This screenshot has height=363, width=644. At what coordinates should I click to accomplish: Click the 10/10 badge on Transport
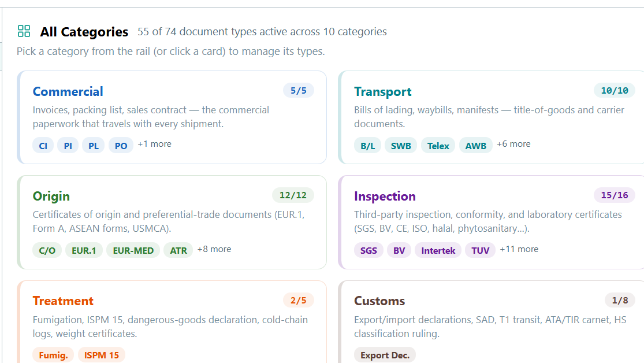[615, 90]
